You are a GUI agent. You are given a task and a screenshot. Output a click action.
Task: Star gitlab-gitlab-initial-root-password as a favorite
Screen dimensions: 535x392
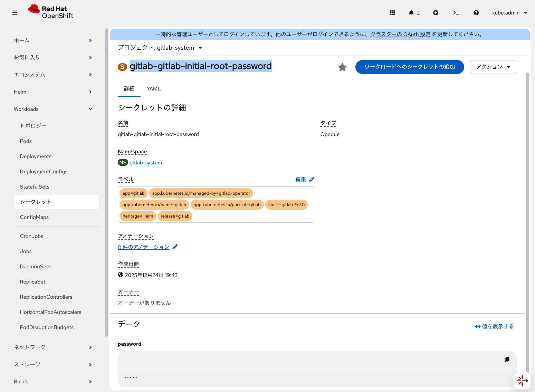tap(342, 67)
